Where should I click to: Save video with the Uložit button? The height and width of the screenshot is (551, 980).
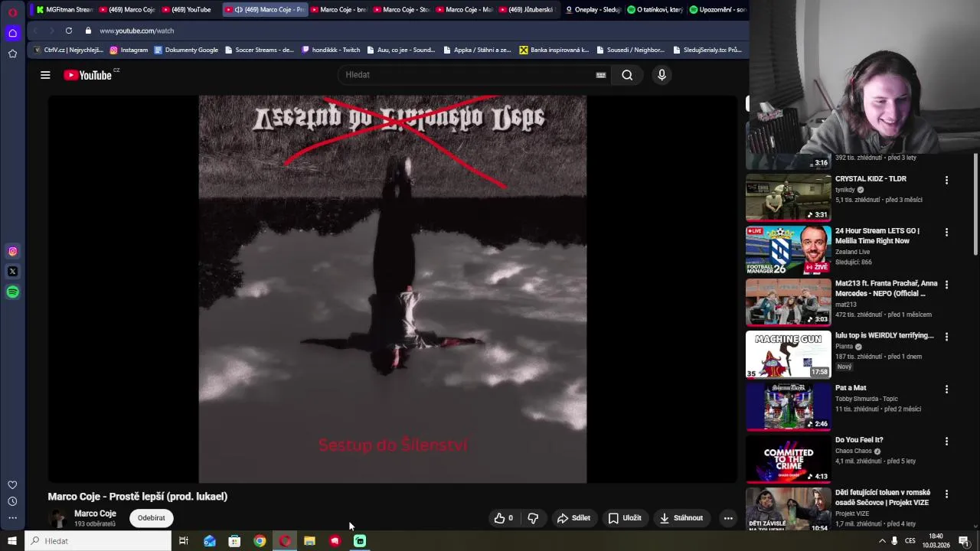tap(625, 518)
